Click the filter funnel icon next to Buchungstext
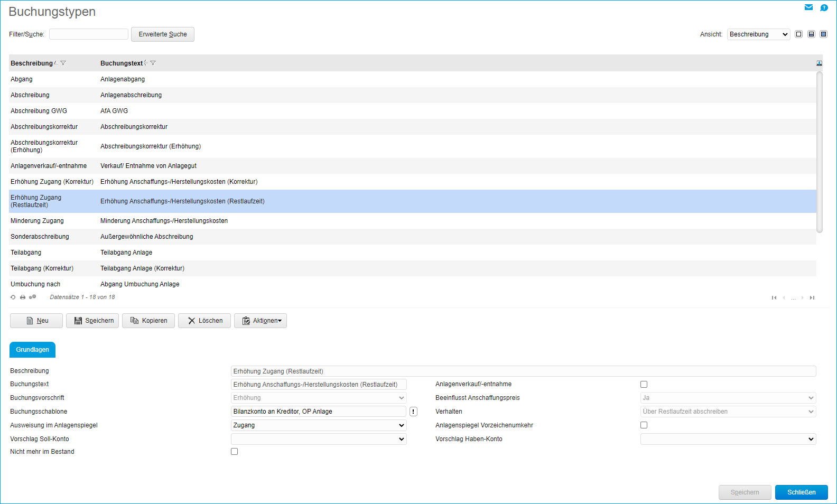Viewport: 837px width, 504px height. pyautogui.click(x=153, y=63)
